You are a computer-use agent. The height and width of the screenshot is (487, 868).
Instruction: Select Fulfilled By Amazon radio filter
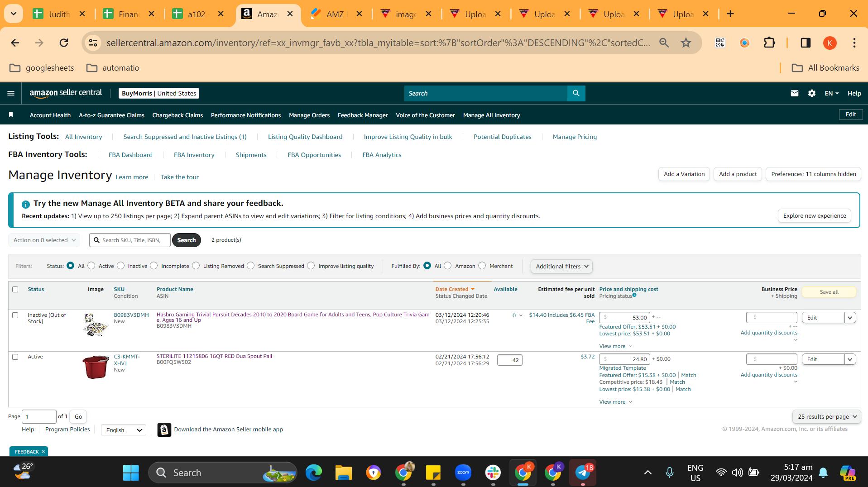(x=448, y=266)
